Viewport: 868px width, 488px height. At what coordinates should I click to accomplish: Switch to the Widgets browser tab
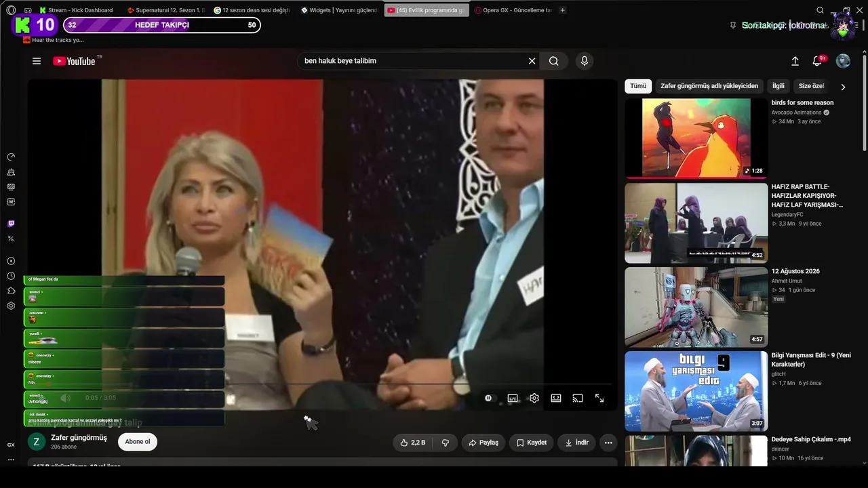click(x=338, y=10)
